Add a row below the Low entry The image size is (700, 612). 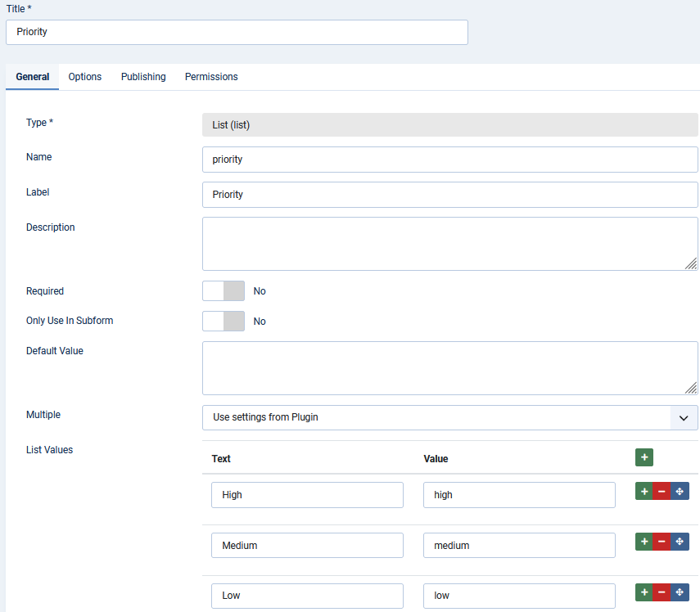coord(644,592)
